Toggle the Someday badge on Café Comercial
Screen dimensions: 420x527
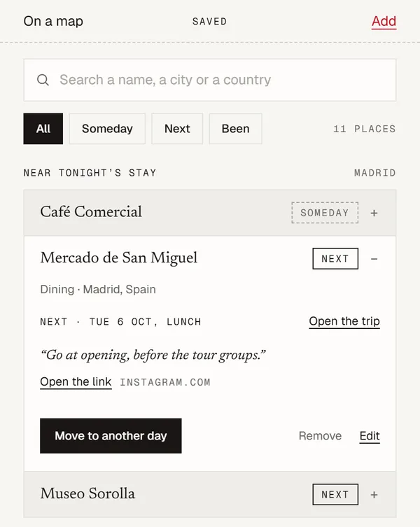tap(325, 213)
